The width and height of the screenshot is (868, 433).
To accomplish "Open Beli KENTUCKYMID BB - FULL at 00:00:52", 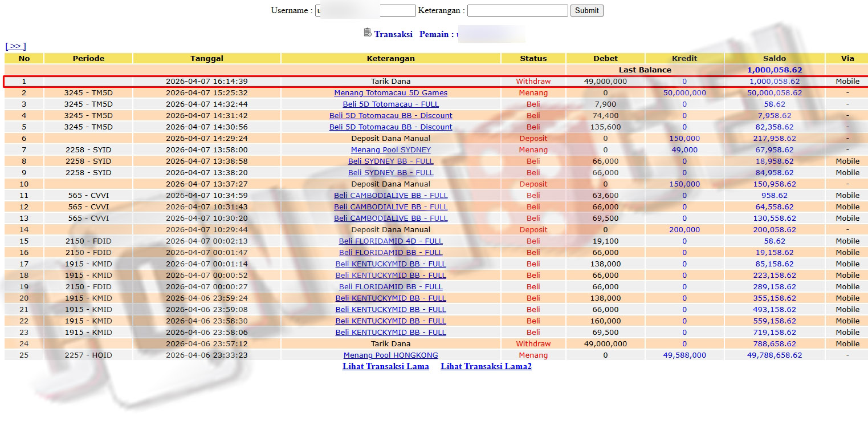I will coord(391,276).
